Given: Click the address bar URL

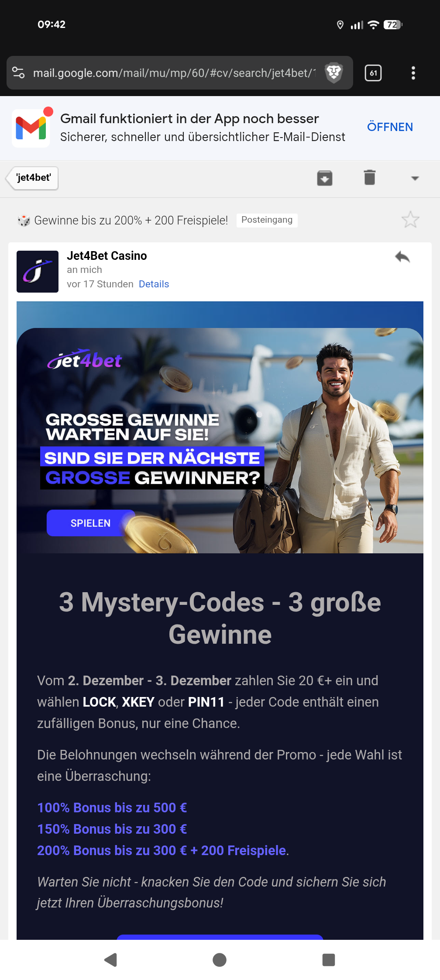Looking at the screenshot, I should 174,73.
